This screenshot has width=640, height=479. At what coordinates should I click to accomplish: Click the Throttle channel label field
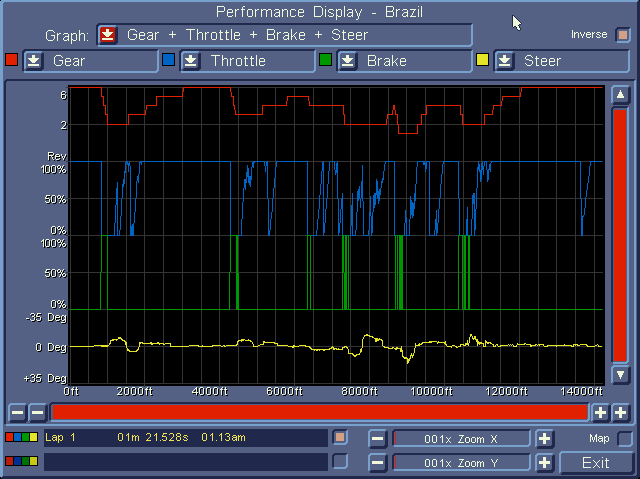tap(248, 61)
